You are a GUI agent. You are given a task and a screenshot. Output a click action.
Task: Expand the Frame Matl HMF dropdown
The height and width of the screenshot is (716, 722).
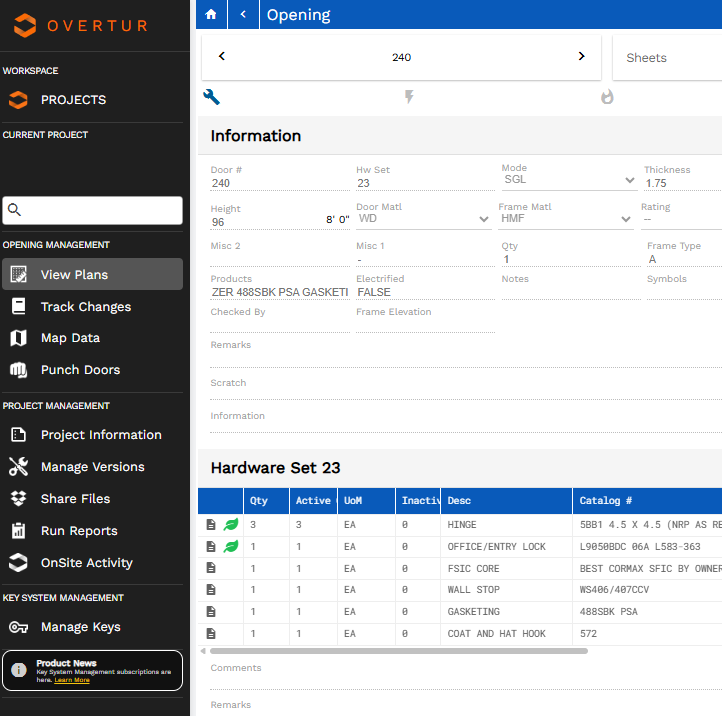pyautogui.click(x=626, y=219)
